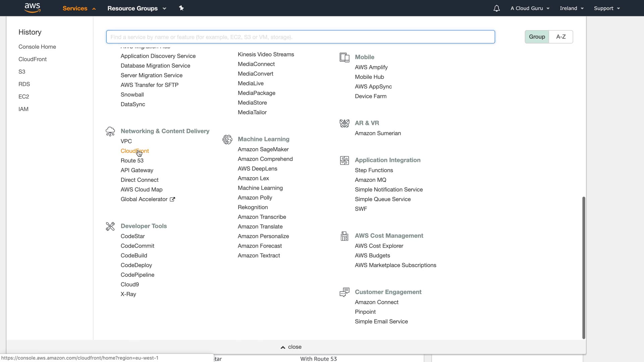This screenshot has height=362, width=644.
Task: Open the Ireland region dropdown
Action: tap(572, 8)
